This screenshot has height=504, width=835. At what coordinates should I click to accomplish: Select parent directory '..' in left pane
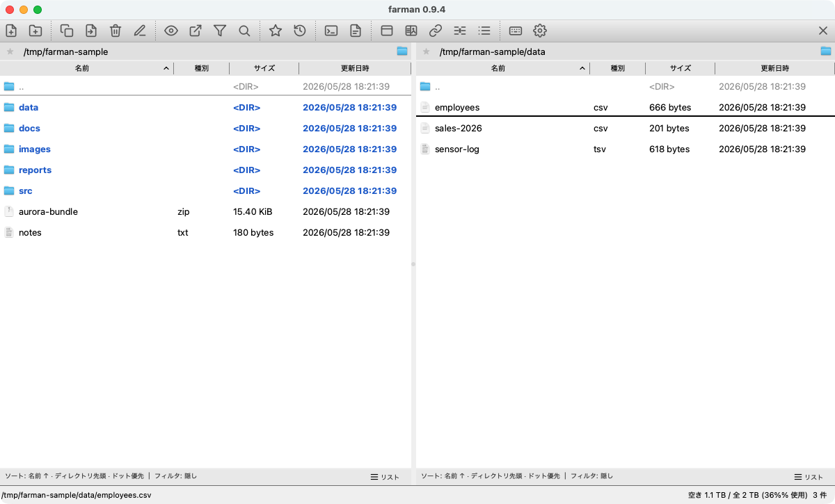coord(205,86)
